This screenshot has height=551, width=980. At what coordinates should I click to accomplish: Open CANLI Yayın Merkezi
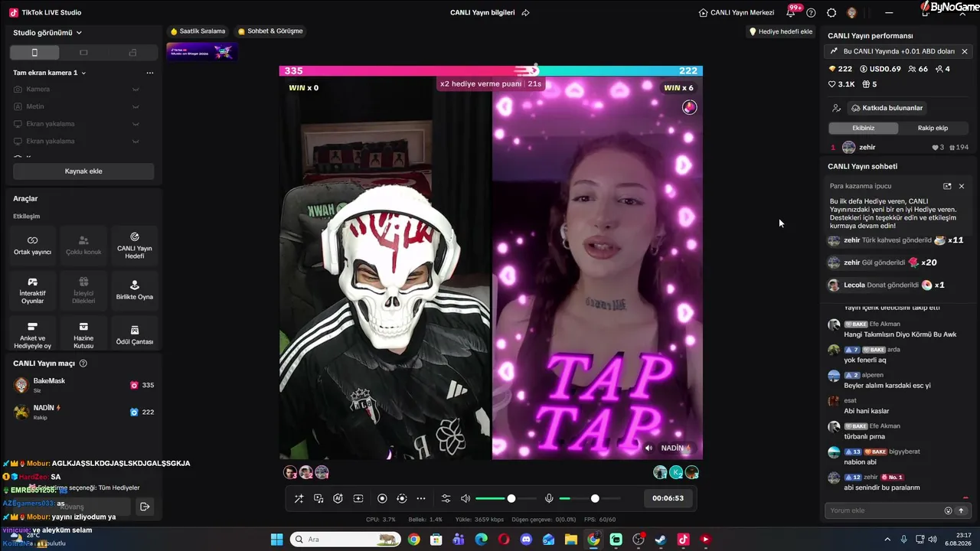click(x=737, y=12)
